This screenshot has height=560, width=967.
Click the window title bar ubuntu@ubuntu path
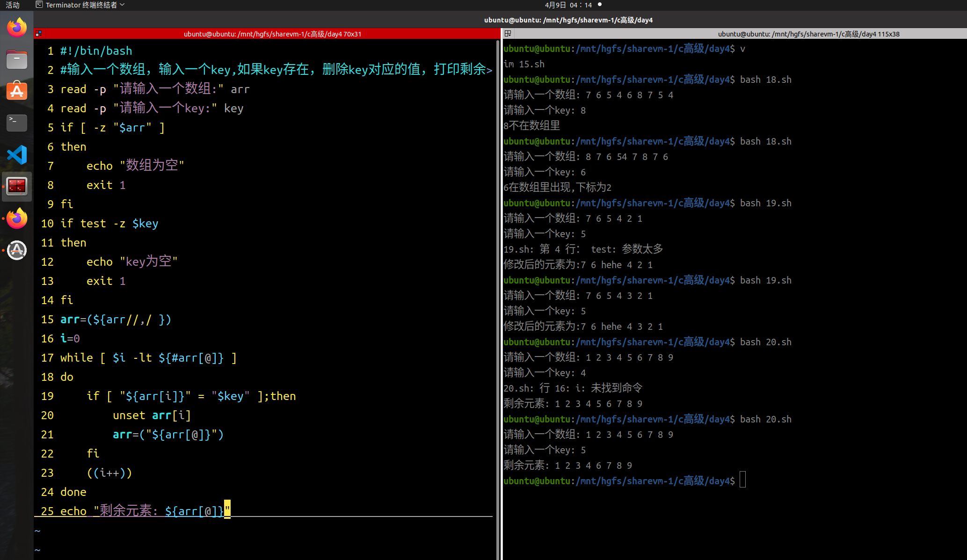click(x=568, y=20)
